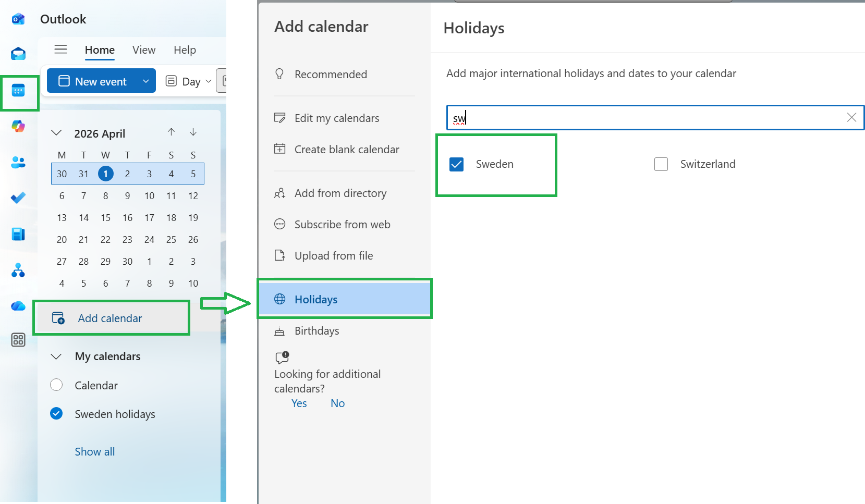The width and height of the screenshot is (865, 504).
Task: Select April 27 in the mini calendar
Action: point(62,261)
